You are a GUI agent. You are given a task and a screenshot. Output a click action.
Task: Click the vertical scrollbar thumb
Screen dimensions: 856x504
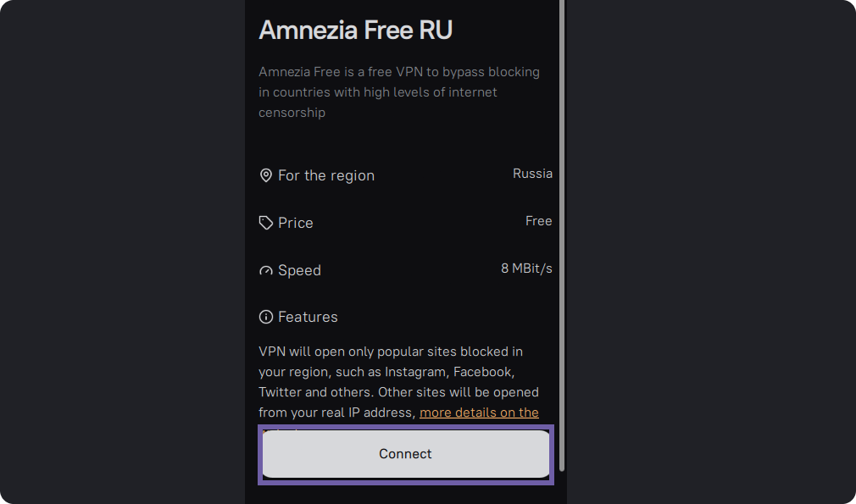pos(562,235)
